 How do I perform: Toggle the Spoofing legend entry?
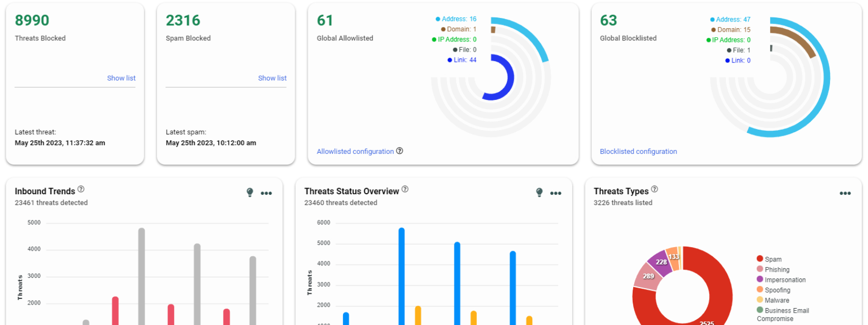point(773,290)
